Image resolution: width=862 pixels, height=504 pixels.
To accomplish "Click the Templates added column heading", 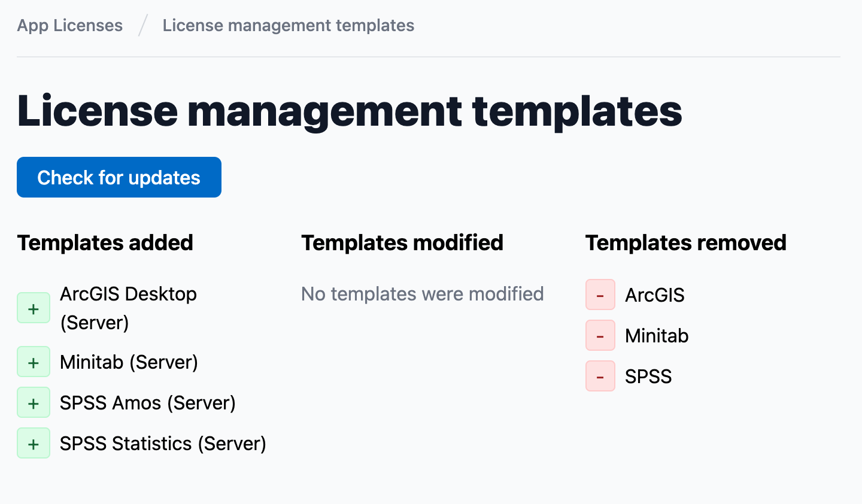I will (x=105, y=243).
